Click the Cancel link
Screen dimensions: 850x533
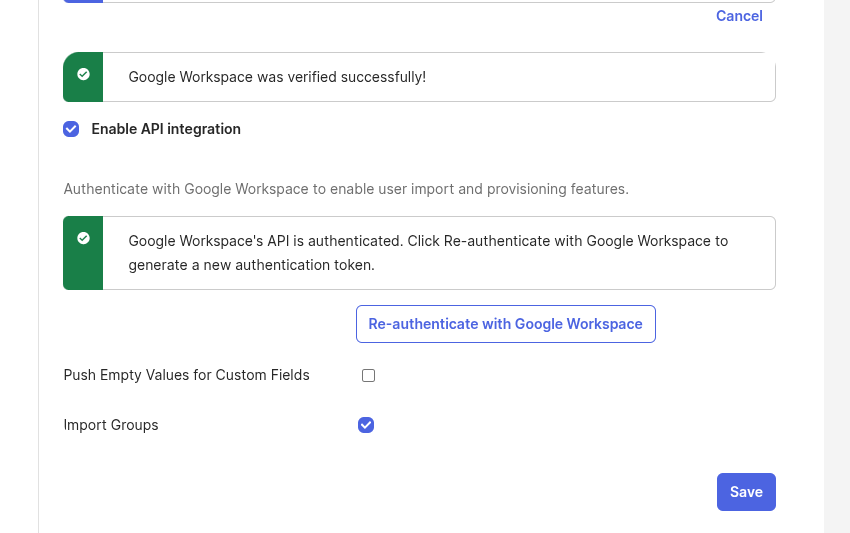[x=739, y=16]
